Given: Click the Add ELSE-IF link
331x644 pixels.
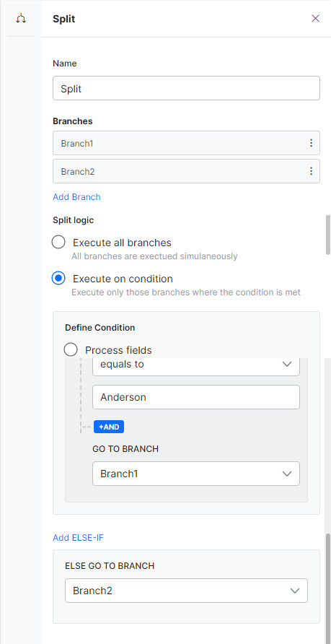Looking at the screenshot, I should tap(78, 537).
